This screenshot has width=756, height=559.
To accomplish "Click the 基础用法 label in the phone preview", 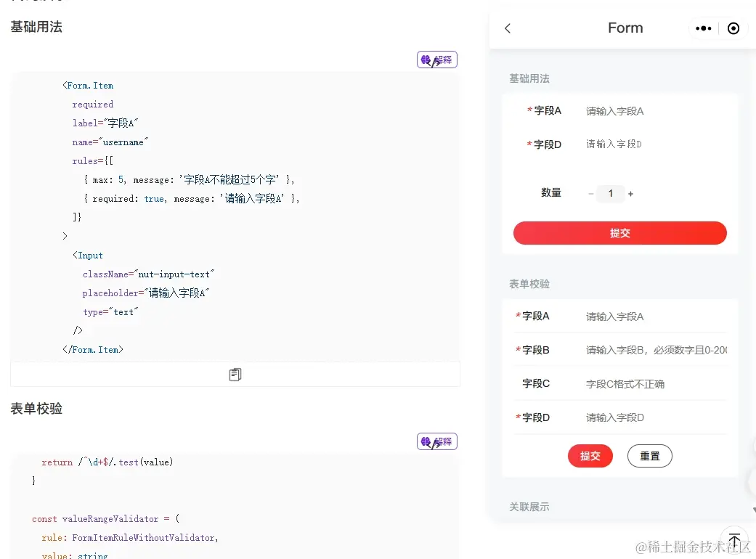I will [x=529, y=78].
